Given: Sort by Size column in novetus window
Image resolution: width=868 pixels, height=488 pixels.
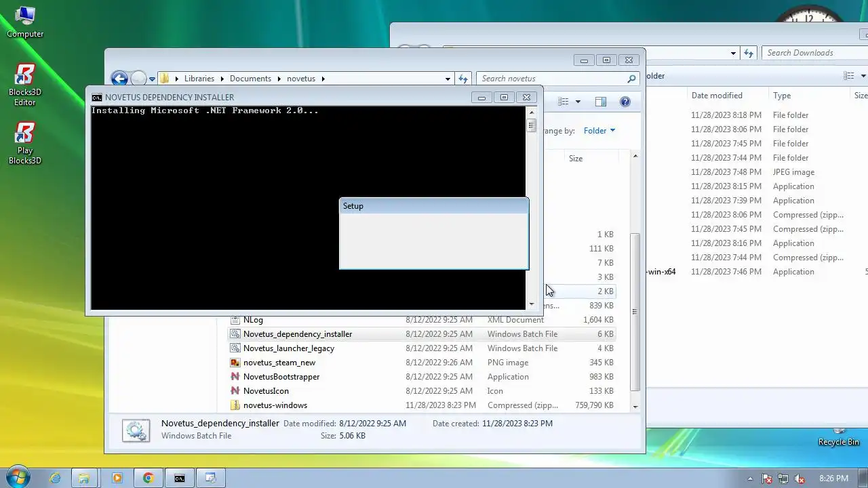Looking at the screenshot, I should tap(591, 159).
